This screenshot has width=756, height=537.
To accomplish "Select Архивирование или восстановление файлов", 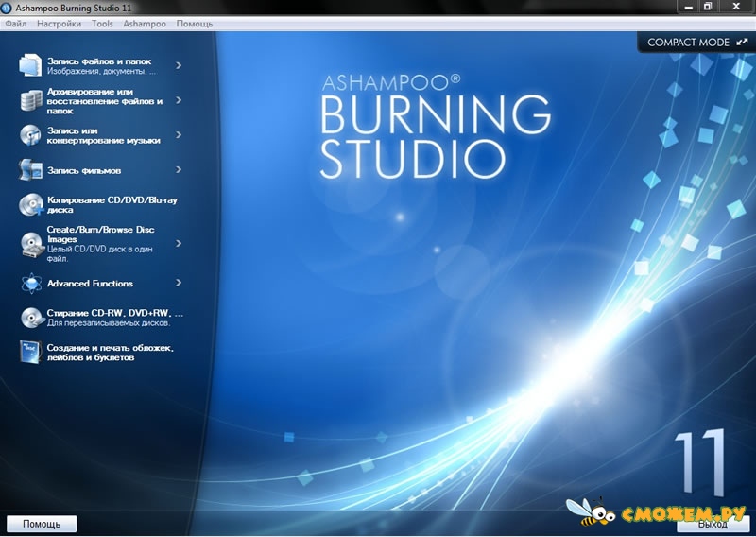I will [104, 101].
